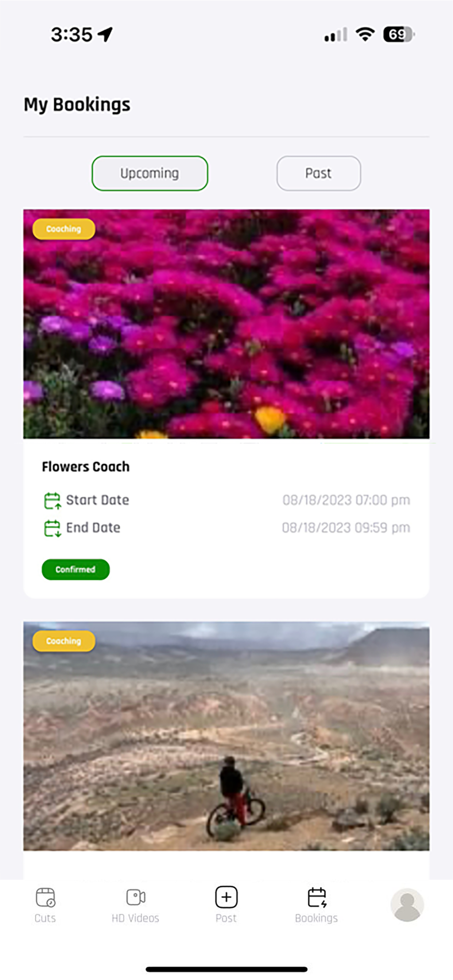The width and height of the screenshot is (453, 980).
Task: Tap the Wi-Fi status icon
Action: pos(365,34)
